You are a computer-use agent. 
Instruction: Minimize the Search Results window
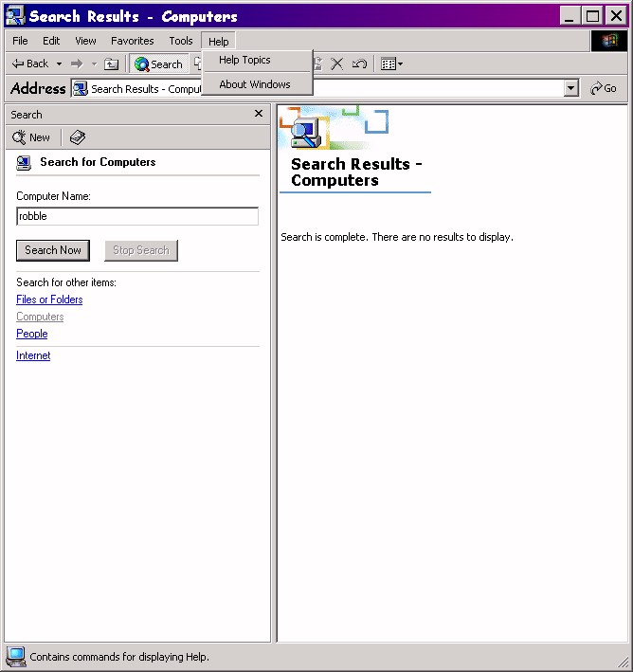[x=570, y=16]
